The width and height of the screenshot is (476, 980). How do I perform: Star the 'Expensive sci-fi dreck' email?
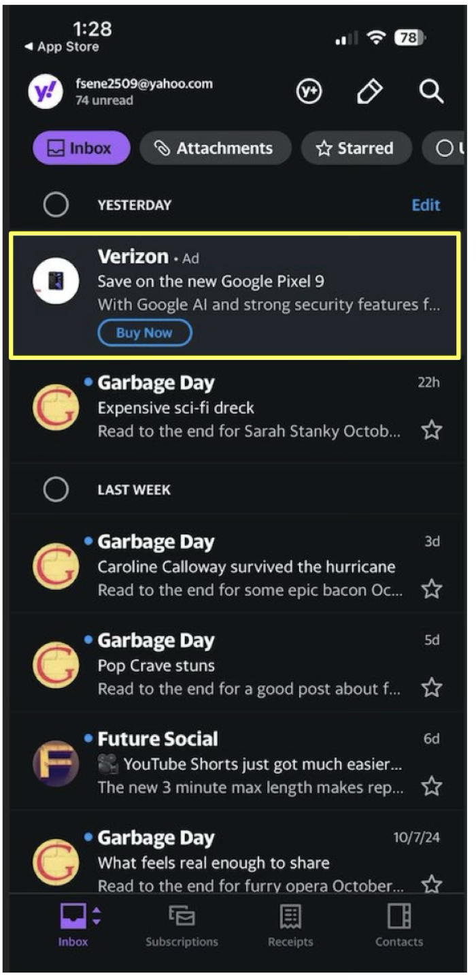point(432,430)
